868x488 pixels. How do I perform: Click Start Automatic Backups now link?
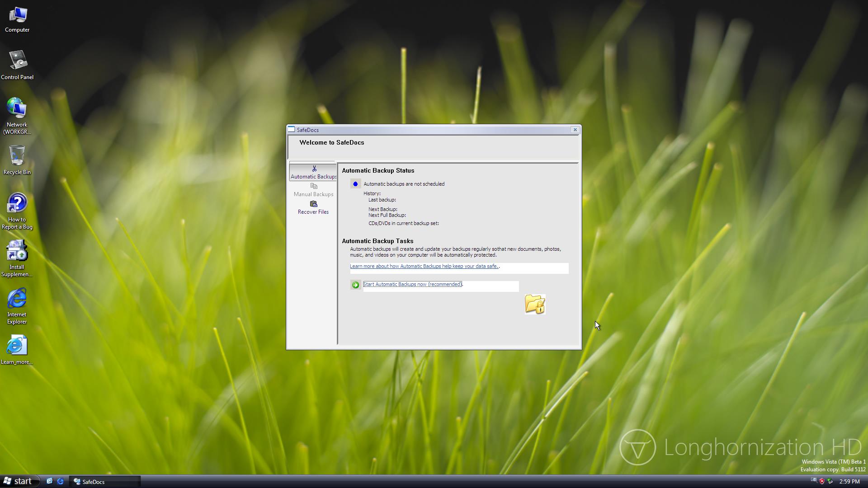point(412,284)
